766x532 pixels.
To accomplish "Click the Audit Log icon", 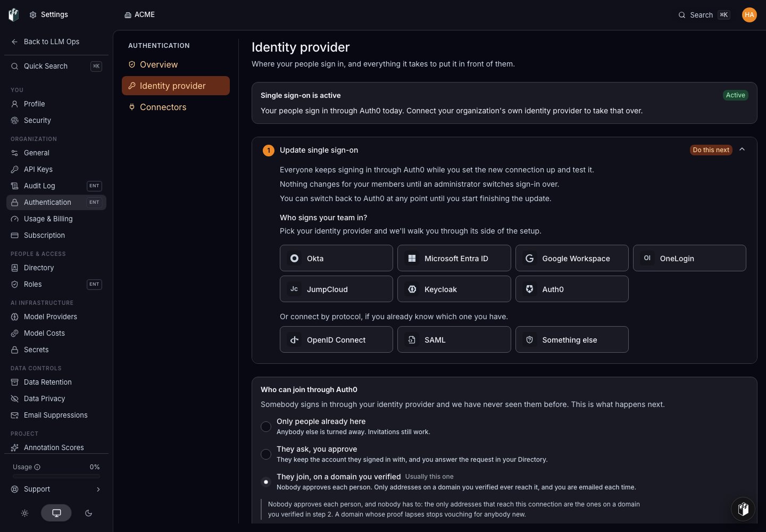I will click(x=15, y=186).
